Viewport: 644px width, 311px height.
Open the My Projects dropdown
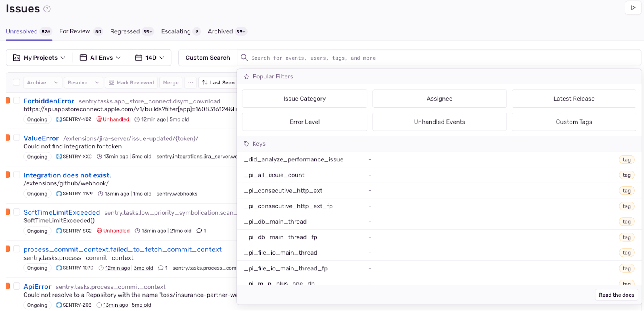(x=39, y=58)
